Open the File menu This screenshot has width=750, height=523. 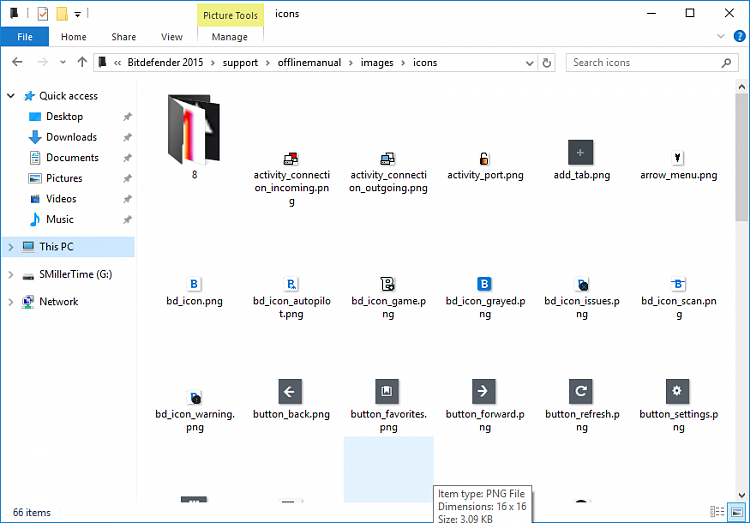[25, 37]
